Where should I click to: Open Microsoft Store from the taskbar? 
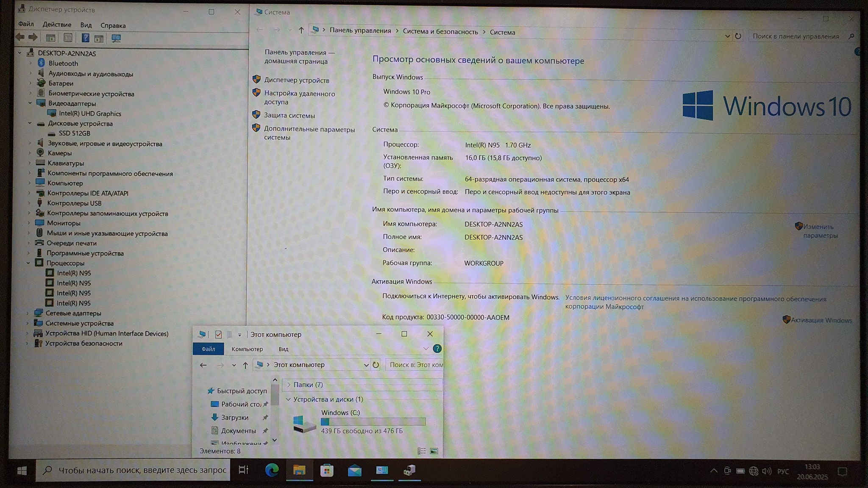point(327,470)
